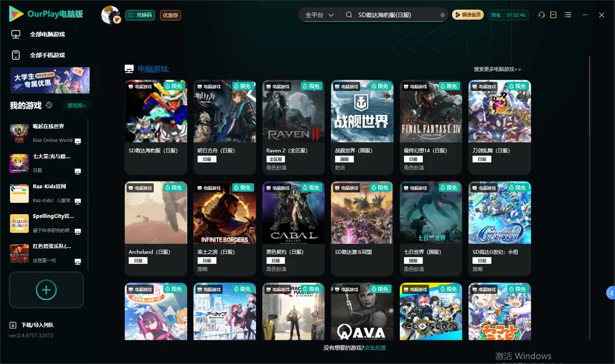Image resolution: width=615 pixels, height=364 pixels.
Task: Open SD敢达海豹服 (日服) game card
Action: point(156,127)
